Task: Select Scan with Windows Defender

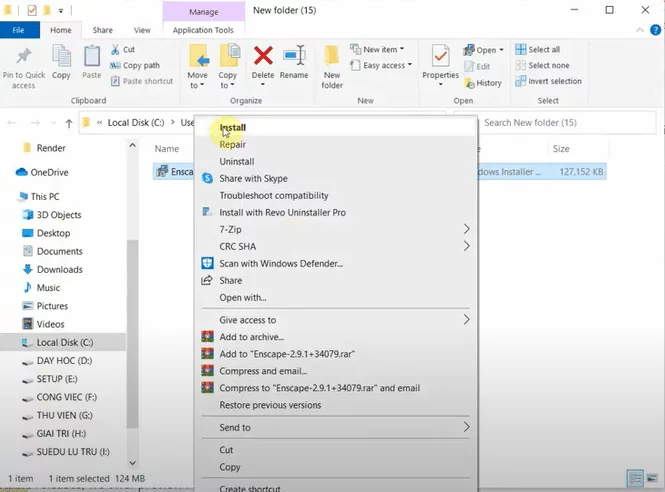Action: coord(280,263)
